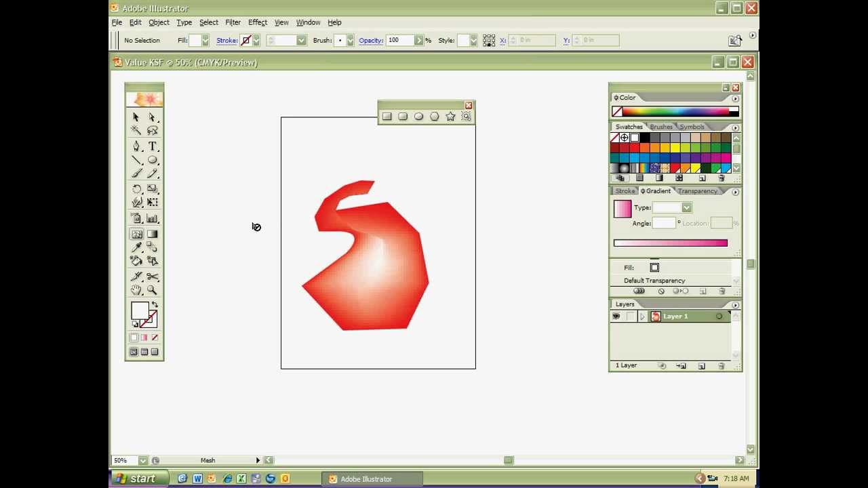Open Gradient Type dropdown

[686, 208]
